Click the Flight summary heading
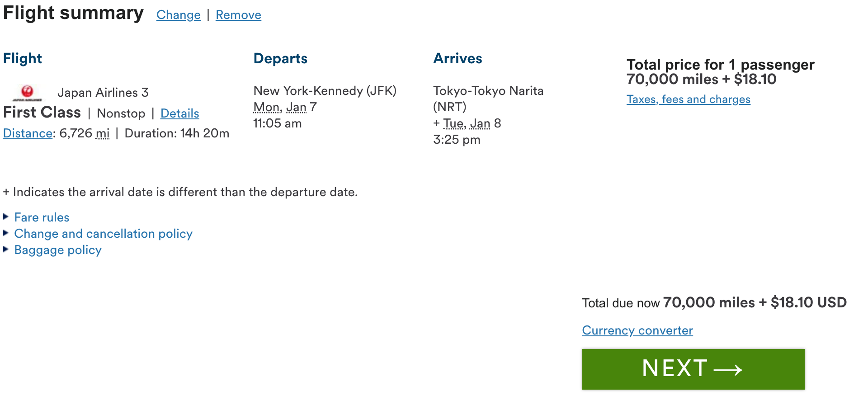 pos(73,13)
